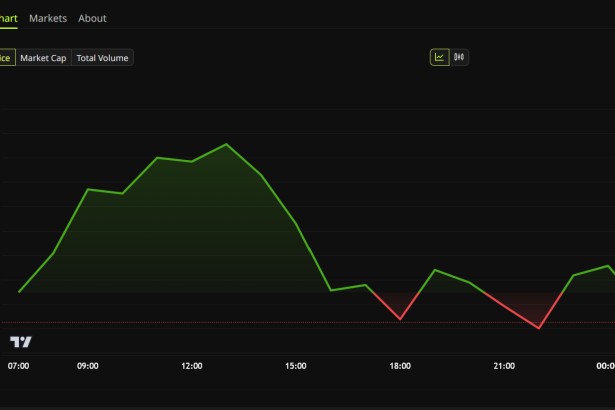615x410 pixels.
Task: Open the About tab
Action: (92, 18)
